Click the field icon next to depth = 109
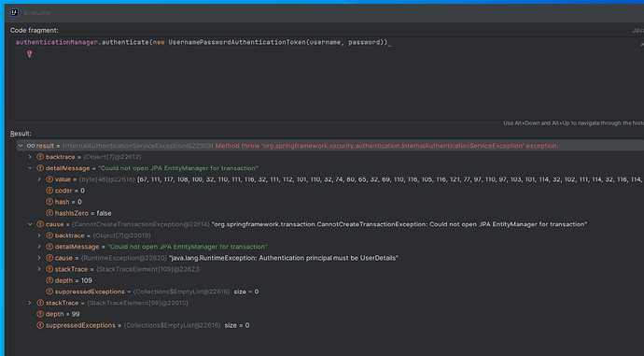Viewport: 644px width, 356px height. click(x=49, y=280)
